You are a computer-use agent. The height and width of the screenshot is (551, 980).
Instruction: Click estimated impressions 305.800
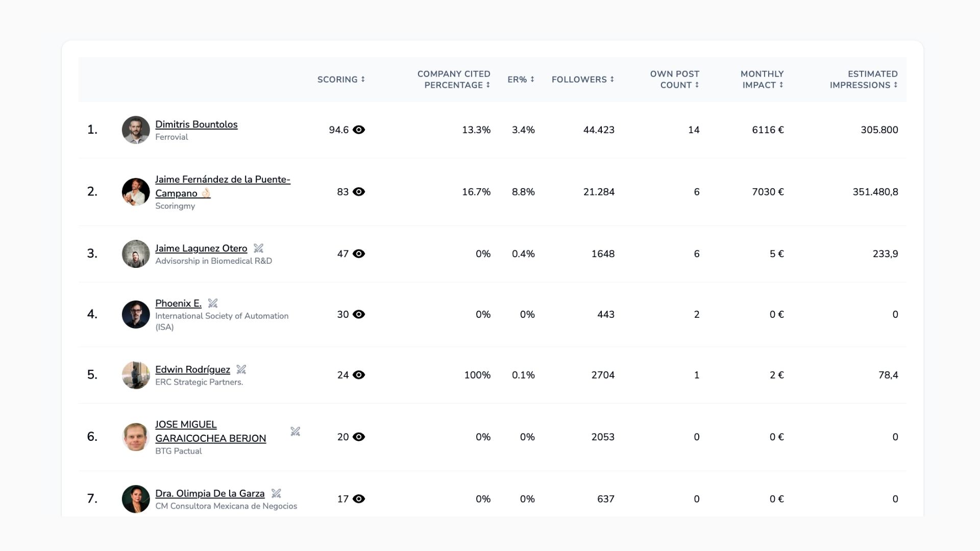[879, 130]
